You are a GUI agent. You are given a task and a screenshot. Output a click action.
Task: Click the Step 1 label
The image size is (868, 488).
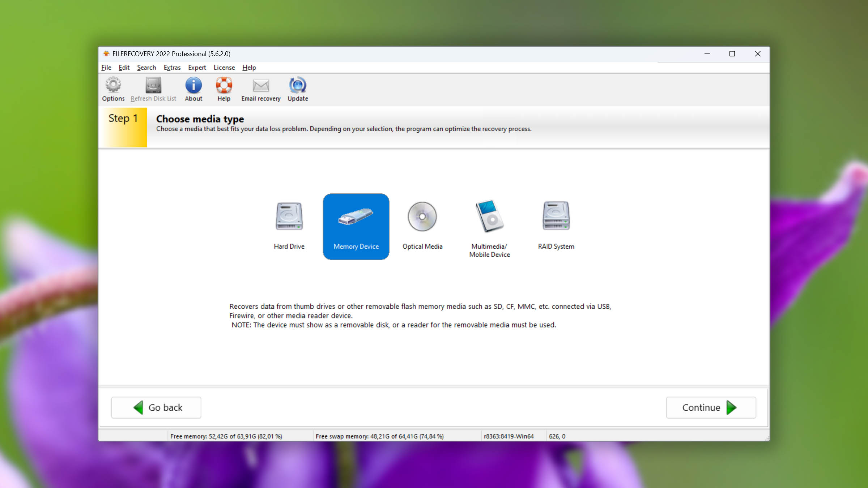pos(123,118)
